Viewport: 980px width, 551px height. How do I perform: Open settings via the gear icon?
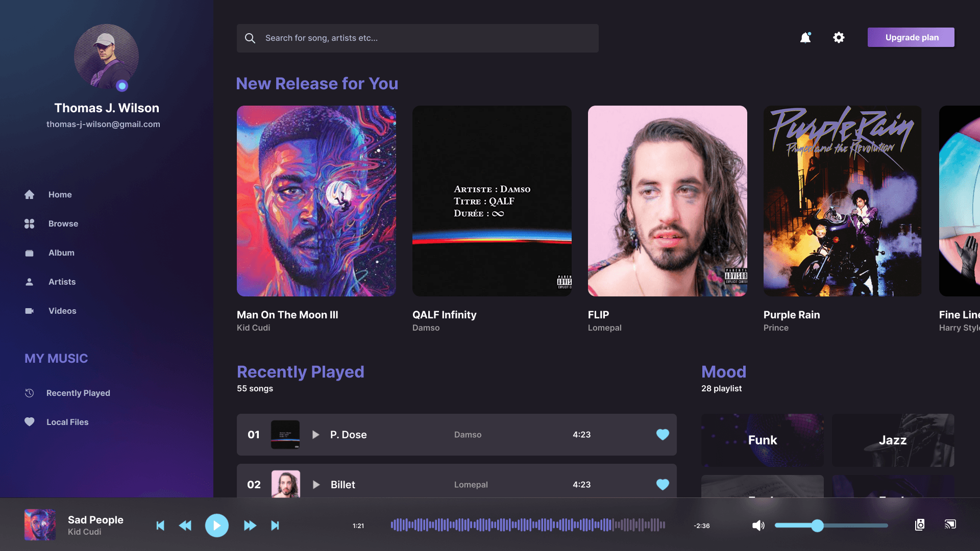click(839, 38)
